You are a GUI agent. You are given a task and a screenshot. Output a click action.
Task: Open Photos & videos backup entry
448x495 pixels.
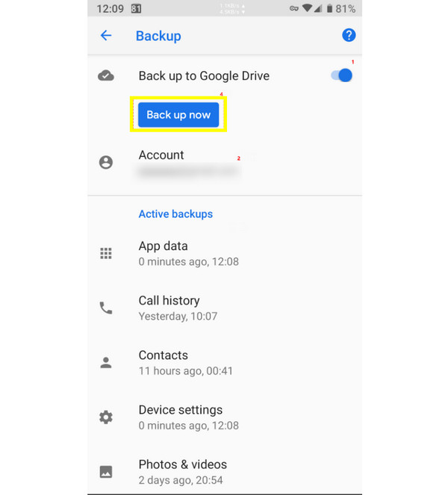tap(225, 472)
